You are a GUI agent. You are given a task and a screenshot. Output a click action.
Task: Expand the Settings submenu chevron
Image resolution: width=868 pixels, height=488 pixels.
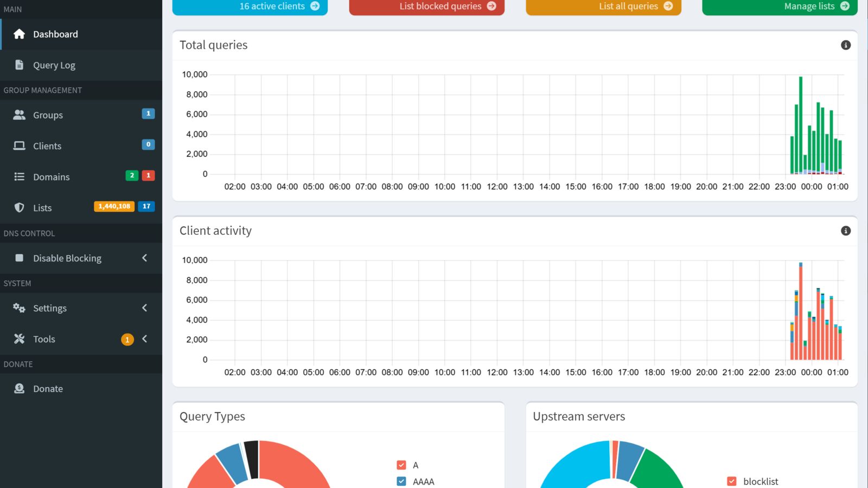(x=145, y=308)
